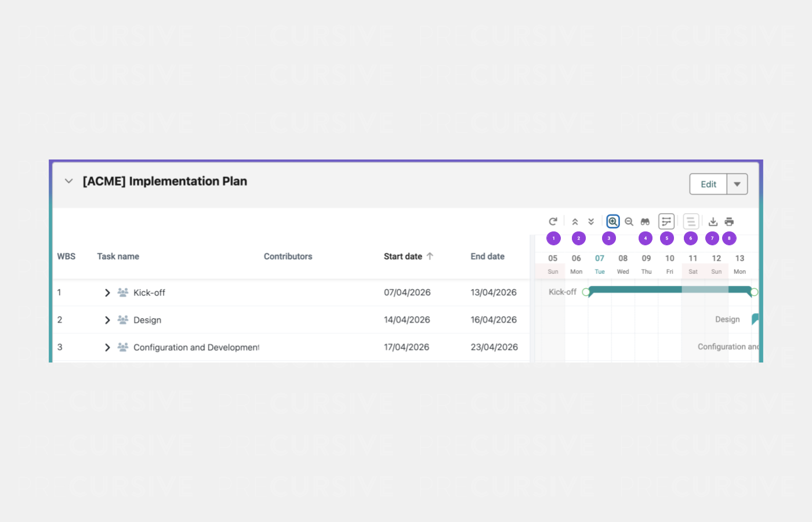The image size is (812, 522).
Task: Sort by Start date column header
Action: 403,256
